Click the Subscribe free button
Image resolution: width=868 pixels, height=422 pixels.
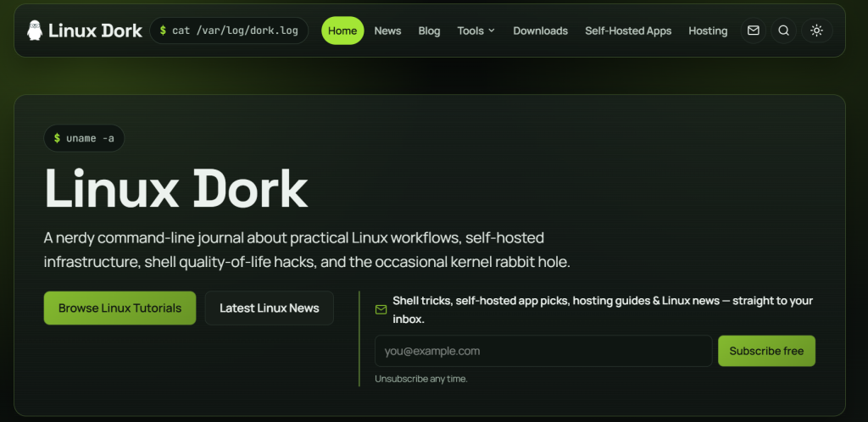click(766, 351)
